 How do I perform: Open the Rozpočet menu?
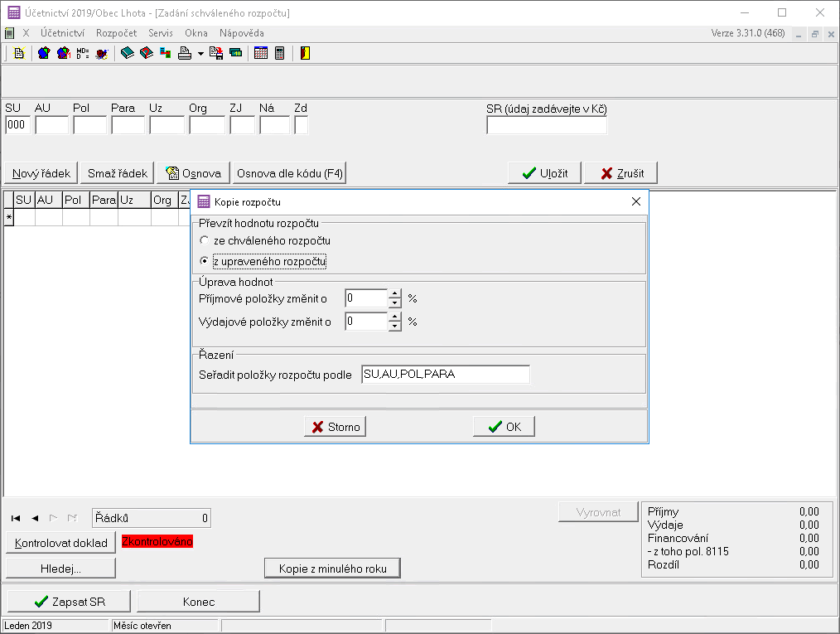coord(116,33)
